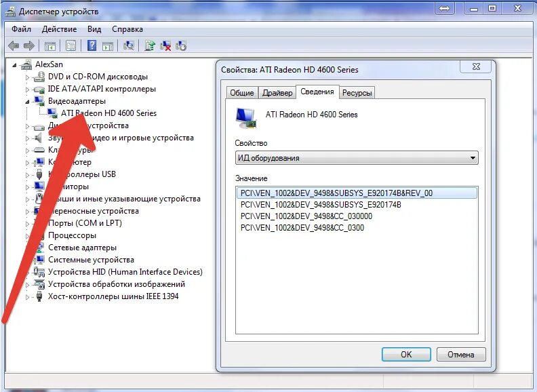The width and height of the screenshot is (537, 392).
Task: Click the IEEE 1394 host controller icon
Action: pos(39,296)
